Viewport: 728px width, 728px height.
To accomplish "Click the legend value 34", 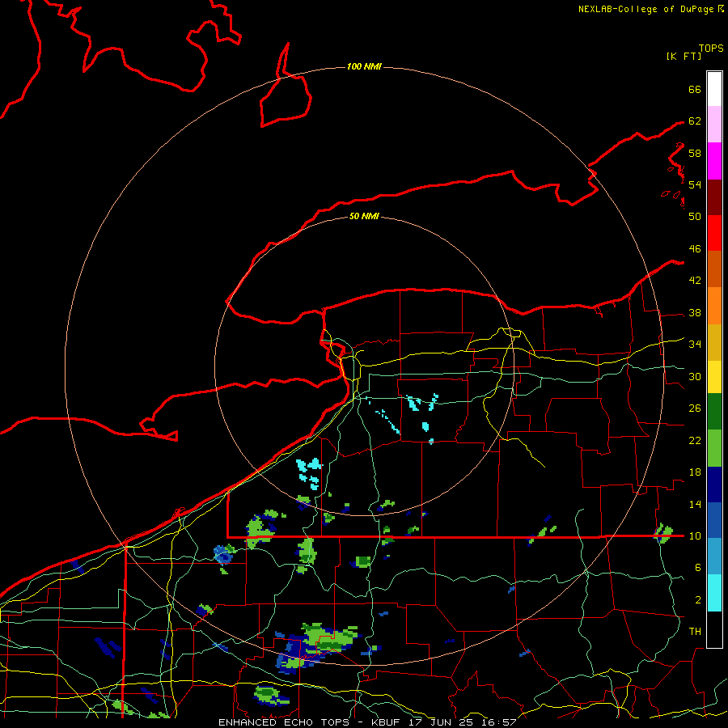I will click(x=695, y=345).
